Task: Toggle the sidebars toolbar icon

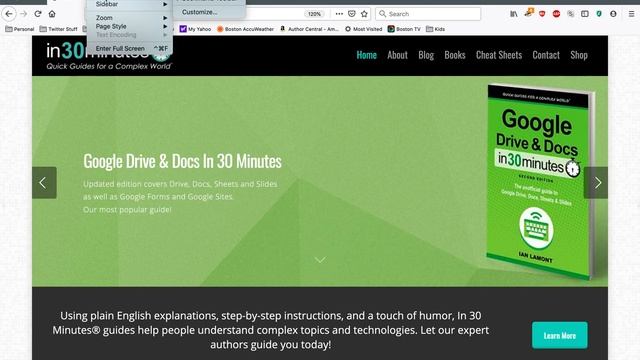Action: 584,14
